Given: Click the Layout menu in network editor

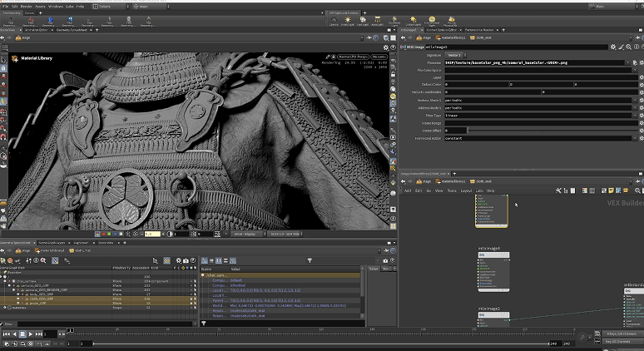Looking at the screenshot, I should tap(466, 190).
